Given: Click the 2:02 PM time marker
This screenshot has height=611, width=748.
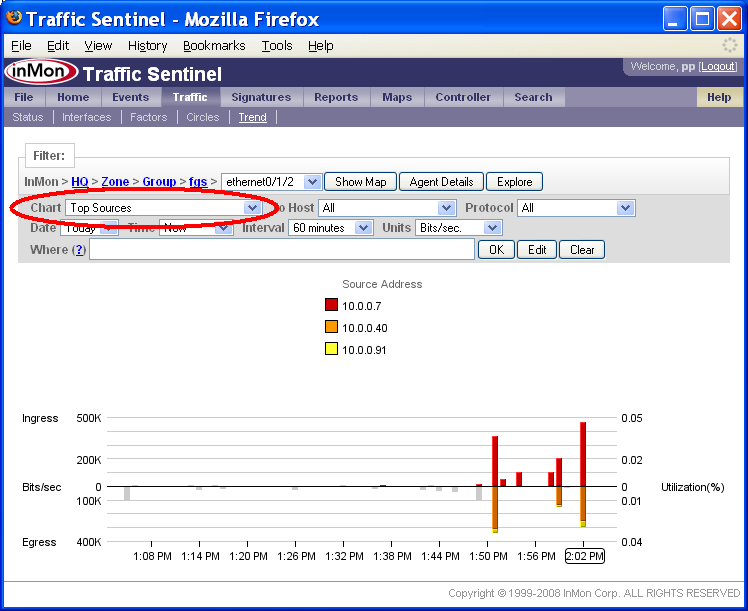Looking at the screenshot, I should click(x=584, y=556).
